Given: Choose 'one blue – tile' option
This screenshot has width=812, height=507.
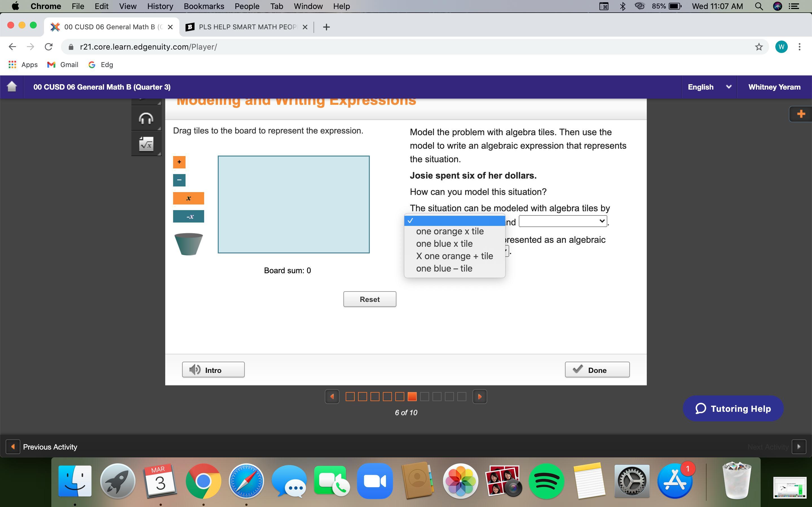Looking at the screenshot, I should pos(444,269).
